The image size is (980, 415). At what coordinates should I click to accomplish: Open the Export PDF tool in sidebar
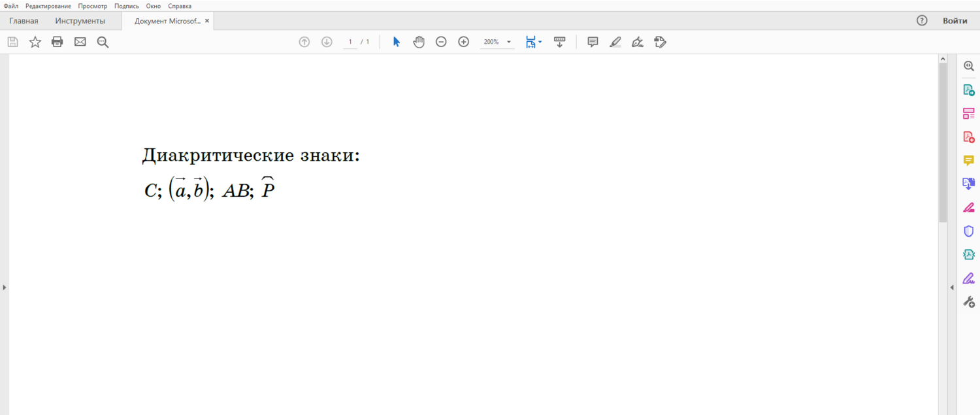click(969, 90)
